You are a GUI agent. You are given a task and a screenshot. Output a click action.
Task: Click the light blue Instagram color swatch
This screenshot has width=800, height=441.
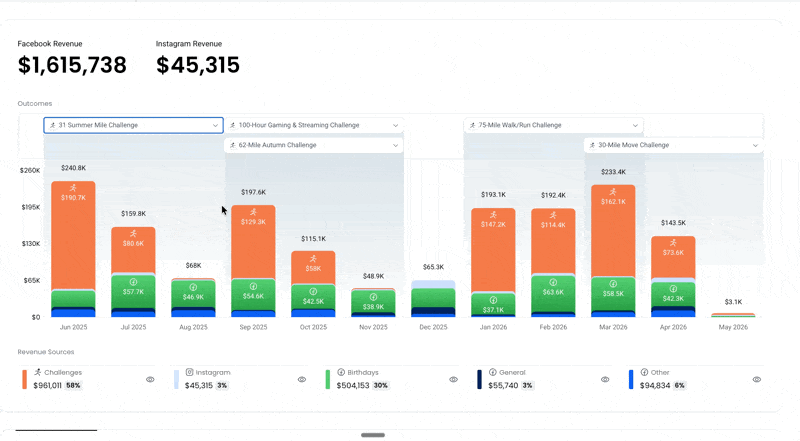pos(176,379)
